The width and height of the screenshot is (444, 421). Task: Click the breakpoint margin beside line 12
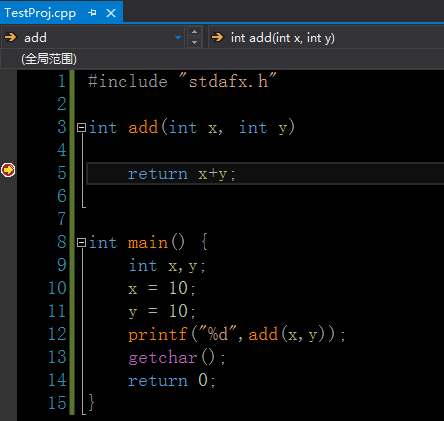point(8,334)
